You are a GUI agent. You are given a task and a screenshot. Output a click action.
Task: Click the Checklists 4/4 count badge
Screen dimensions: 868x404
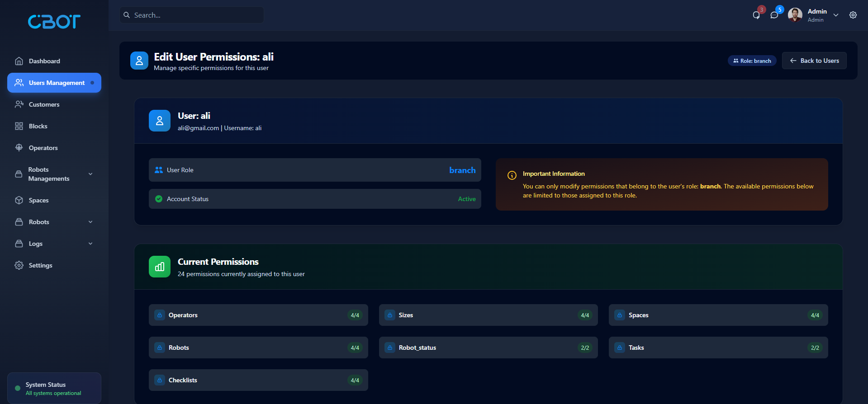355,380
